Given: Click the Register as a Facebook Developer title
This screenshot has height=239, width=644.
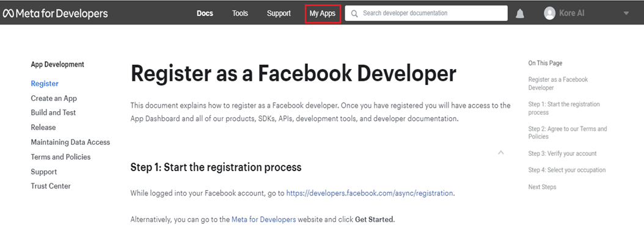Looking at the screenshot, I should click(x=293, y=74).
